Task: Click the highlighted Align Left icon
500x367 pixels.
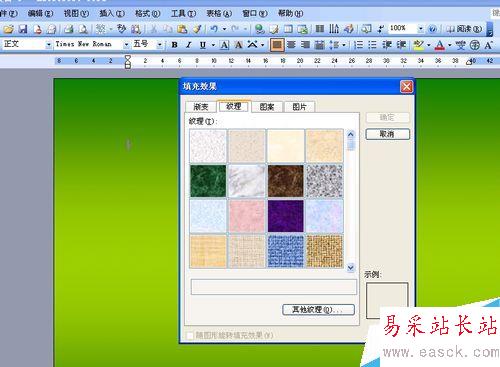Action: click(x=277, y=45)
